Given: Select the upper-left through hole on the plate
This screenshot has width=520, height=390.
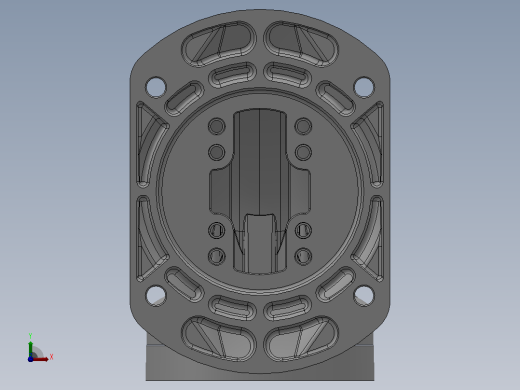Looking at the screenshot, I should [x=156, y=87].
